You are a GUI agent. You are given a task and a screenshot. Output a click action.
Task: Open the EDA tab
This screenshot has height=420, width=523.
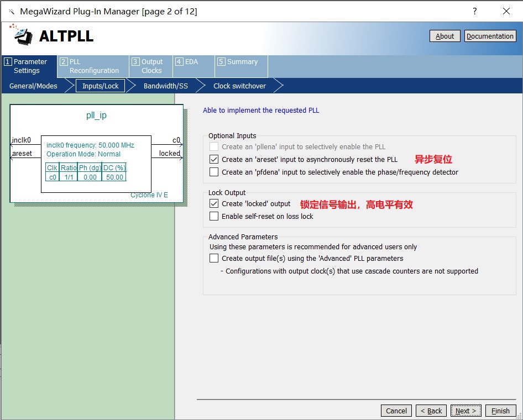pos(194,66)
